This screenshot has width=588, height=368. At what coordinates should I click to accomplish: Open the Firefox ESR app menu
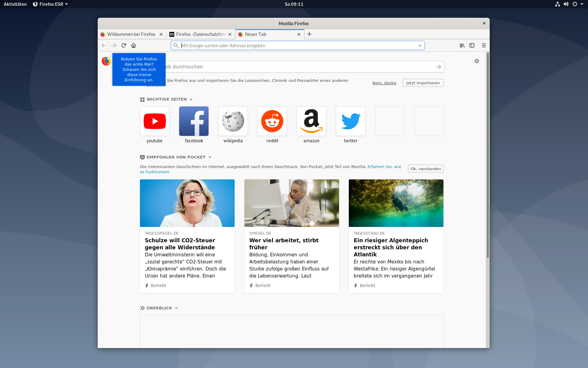point(50,4)
